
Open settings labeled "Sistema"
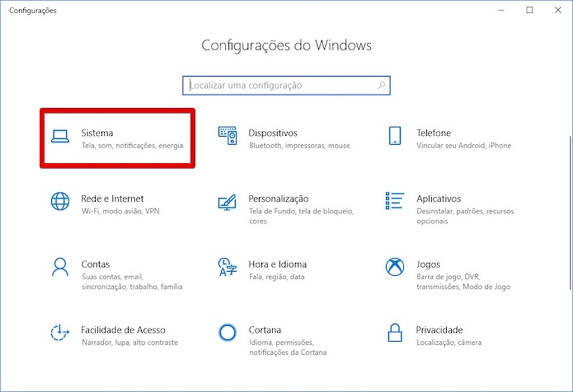click(97, 133)
